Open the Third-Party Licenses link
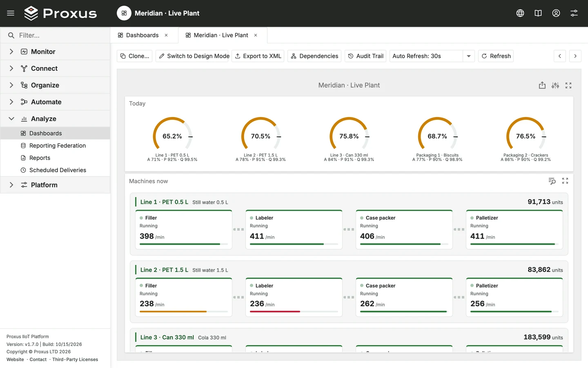This screenshot has height=368, width=588. click(x=75, y=359)
